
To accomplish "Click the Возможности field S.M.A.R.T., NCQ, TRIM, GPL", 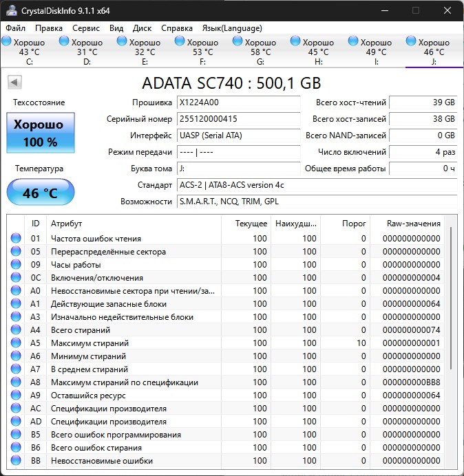I will (x=317, y=202).
